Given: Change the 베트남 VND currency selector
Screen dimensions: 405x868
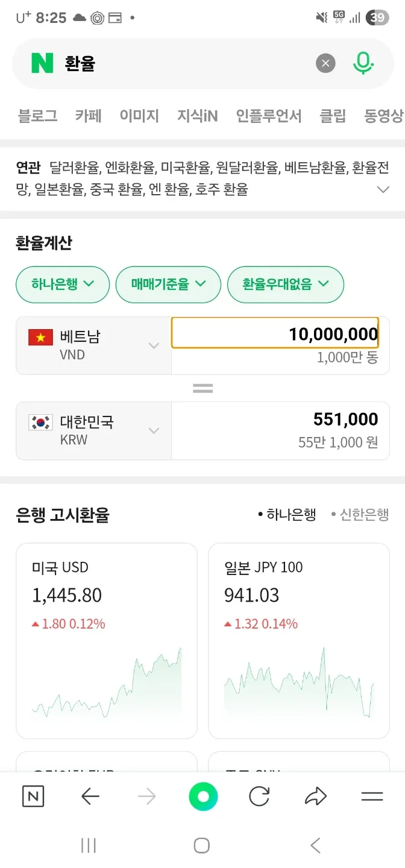Looking at the screenshot, I should [x=93, y=345].
